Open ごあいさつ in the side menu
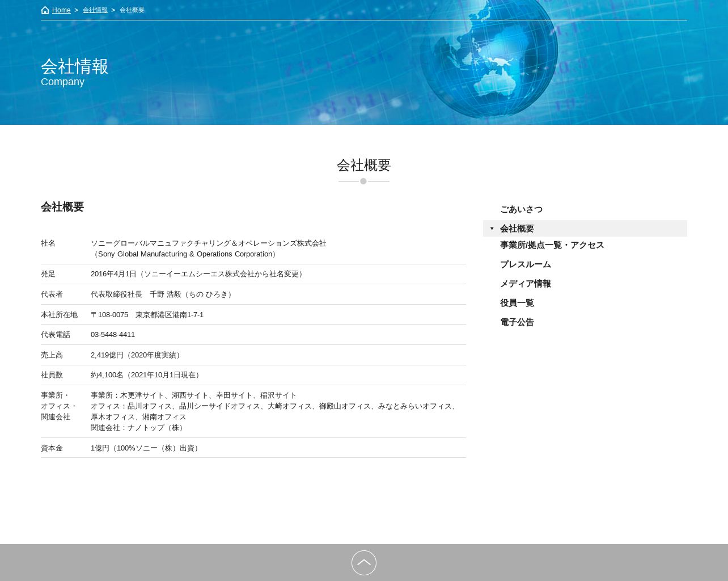The image size is (728, 581). coord(521,209)
